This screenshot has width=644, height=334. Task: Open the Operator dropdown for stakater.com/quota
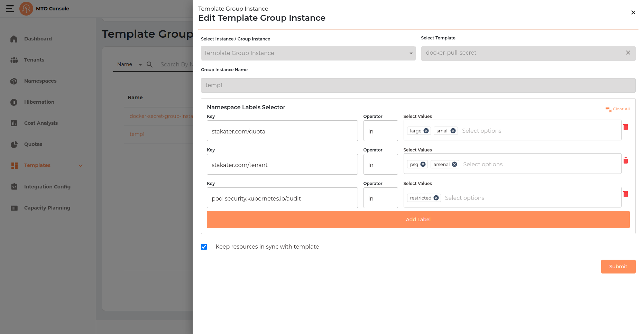[380, 131]
